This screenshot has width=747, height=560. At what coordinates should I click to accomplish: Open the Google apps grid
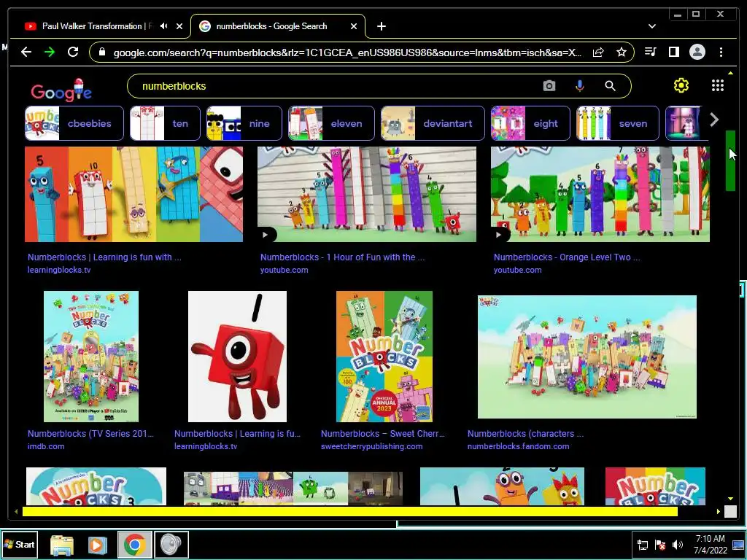[x=718, y=86]
